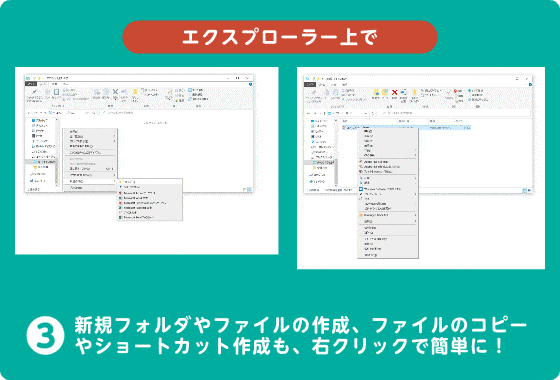Choose highlighted 新規作成 entry in left context menu
The image size is (560, 380).
(x=90, y=181)
